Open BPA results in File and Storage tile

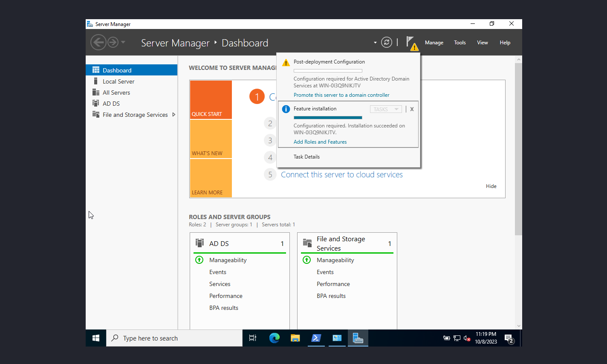(331, 296)
